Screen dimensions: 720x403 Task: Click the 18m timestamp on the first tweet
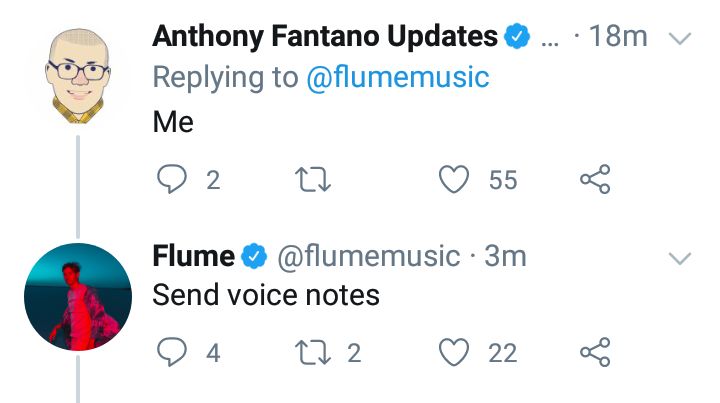pos(619,37)
